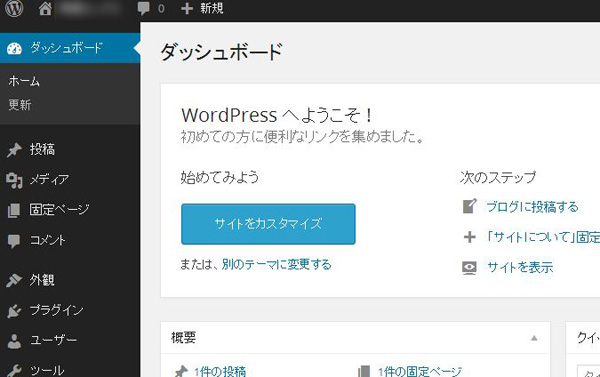Click the edit icon beside ブログに投稿する
Image resolution: width=600 pixels, height=377 pixels.
point(470,206)
